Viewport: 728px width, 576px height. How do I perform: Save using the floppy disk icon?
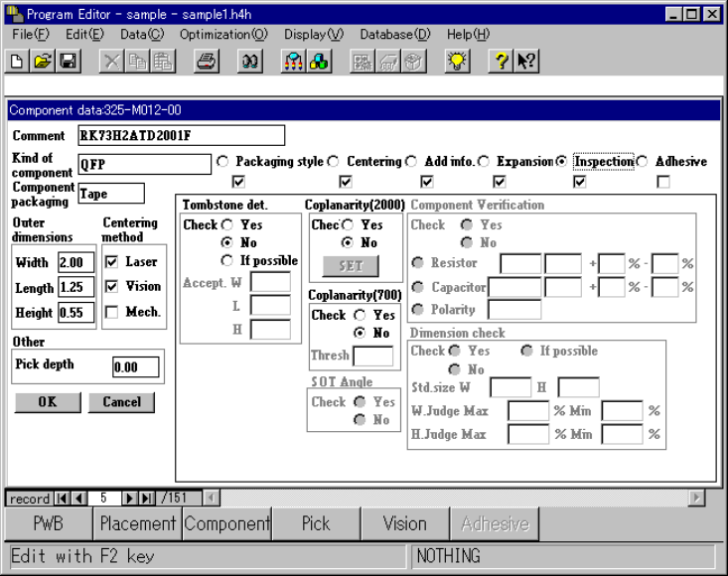68,62
